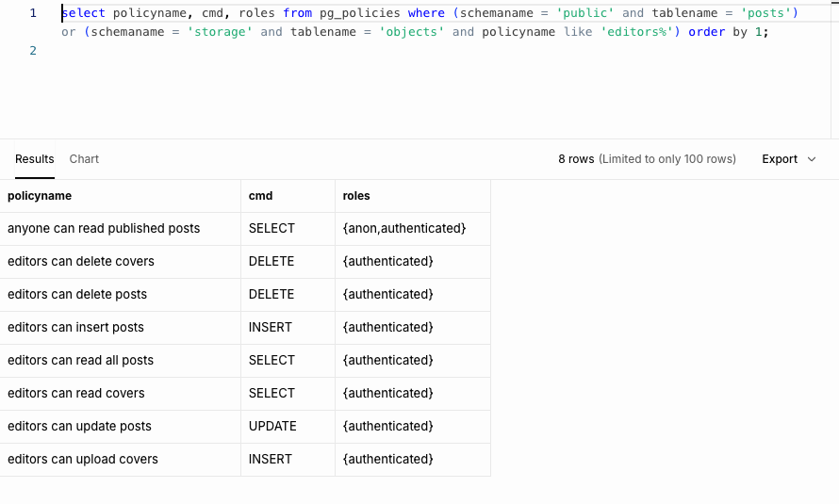Click line number 2 in editor gutter
Image resolution: width=839 pixels, height=504 pixels.
click(x=33, y=51)
